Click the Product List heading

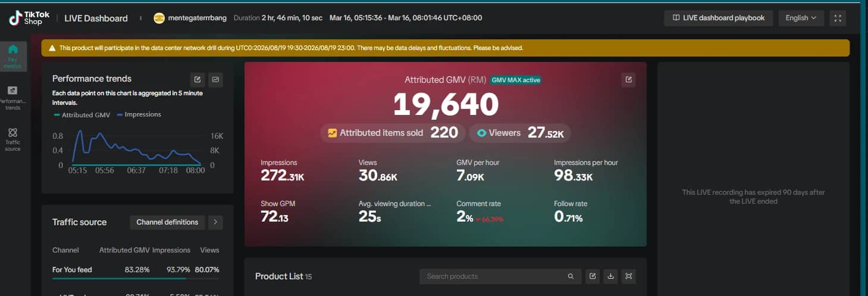coord(279,276)
